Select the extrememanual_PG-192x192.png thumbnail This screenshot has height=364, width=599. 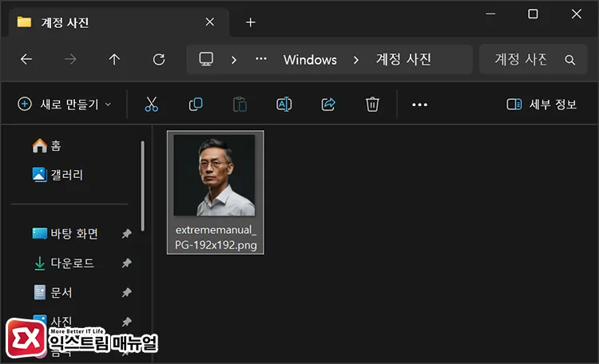214,176
